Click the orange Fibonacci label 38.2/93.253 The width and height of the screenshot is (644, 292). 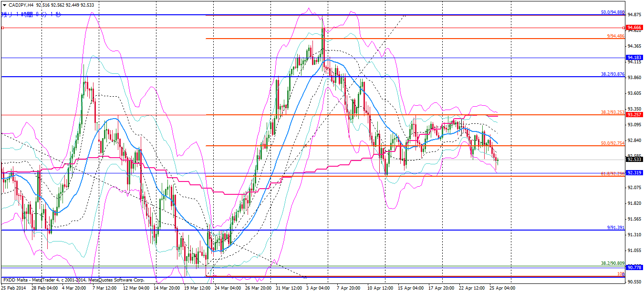click(613, 112)
